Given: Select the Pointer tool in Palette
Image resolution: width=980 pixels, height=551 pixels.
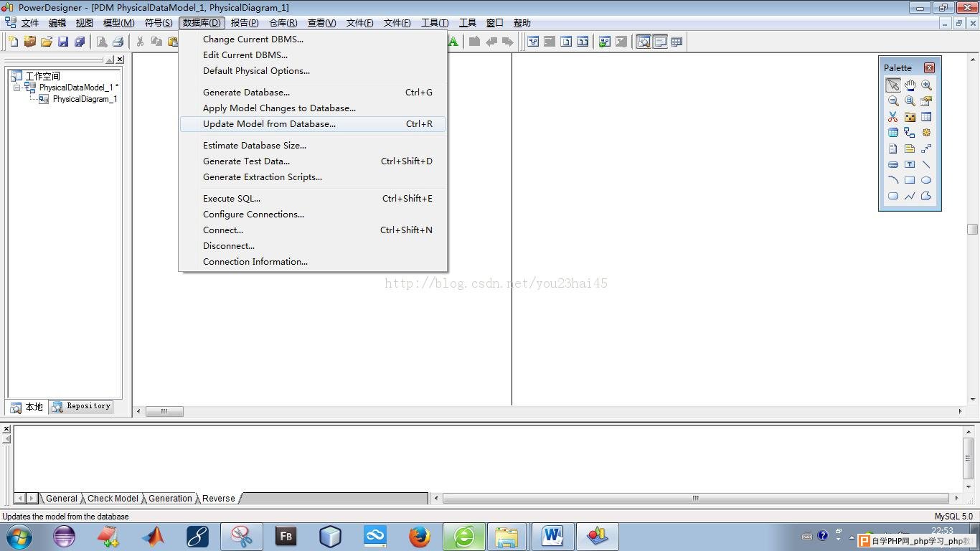Looking at the screenshot, I should 892,85.
